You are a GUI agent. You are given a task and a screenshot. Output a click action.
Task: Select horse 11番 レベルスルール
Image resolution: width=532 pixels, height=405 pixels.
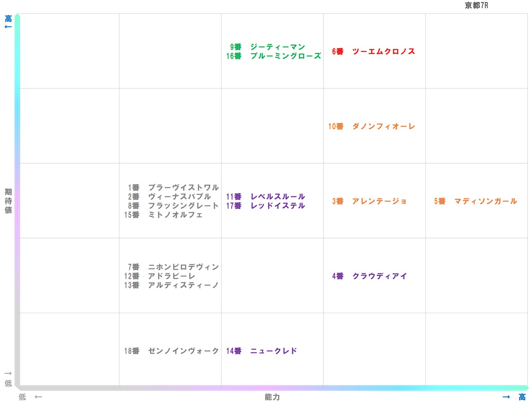pyautogui.click(x=267, y=197)
